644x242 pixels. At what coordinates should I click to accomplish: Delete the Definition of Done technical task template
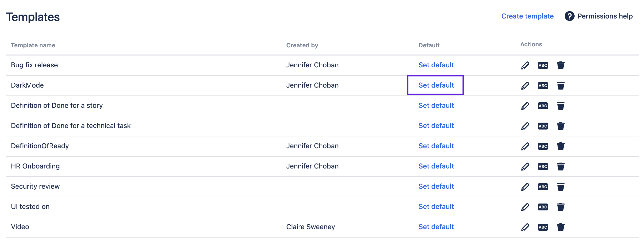[x=561, y=126]
